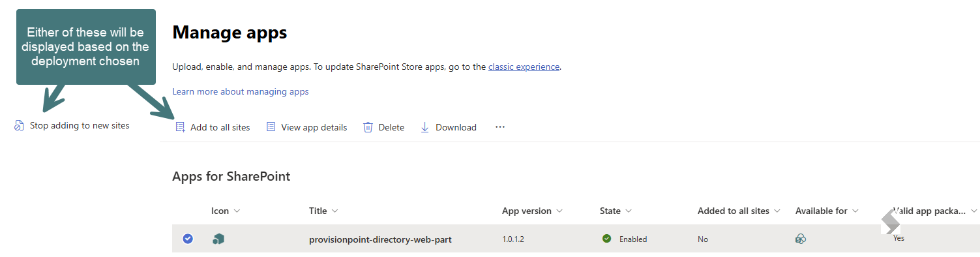Expand the Title column sort dropdown
This screenshot has height=257, width=980.
coord(334,211)
